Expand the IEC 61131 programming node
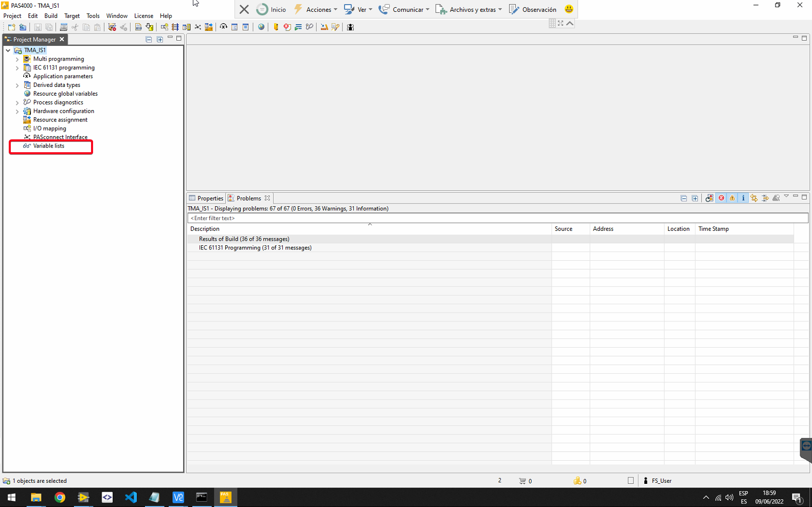Viewport: 812px width, 507px height. pyautogui.click(x=17, y=68)
